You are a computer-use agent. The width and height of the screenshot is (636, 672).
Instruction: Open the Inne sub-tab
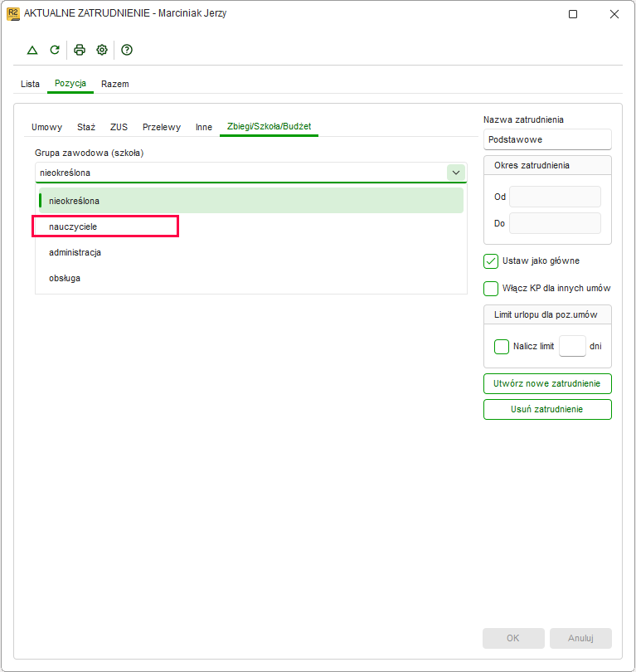(204, 127)
